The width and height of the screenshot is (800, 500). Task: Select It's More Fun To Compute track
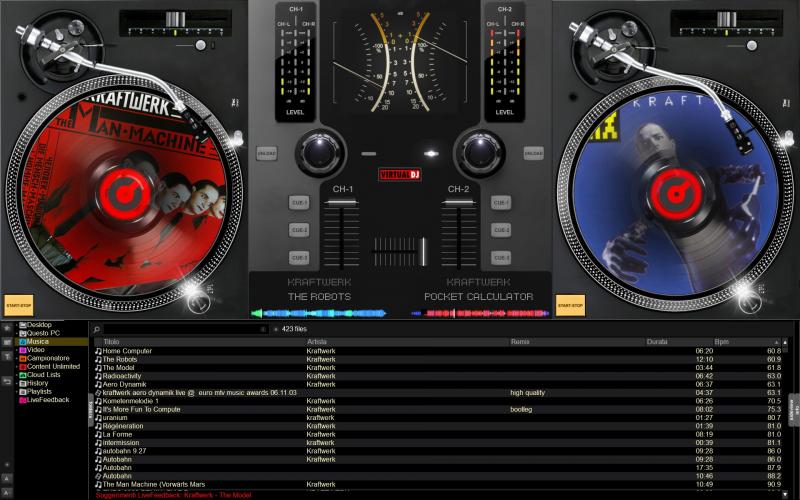tap(438, 409)
